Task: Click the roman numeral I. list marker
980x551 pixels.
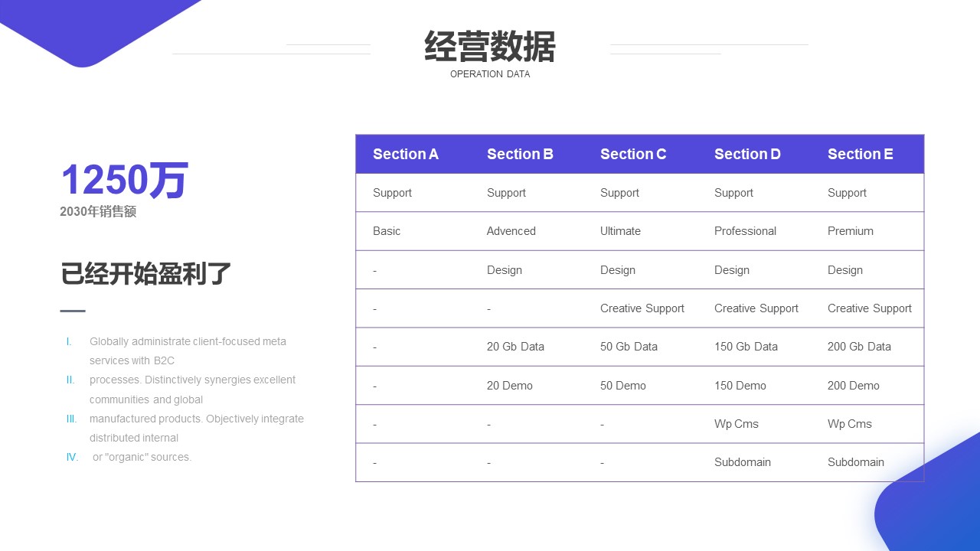Action: [x=69, y=341]
